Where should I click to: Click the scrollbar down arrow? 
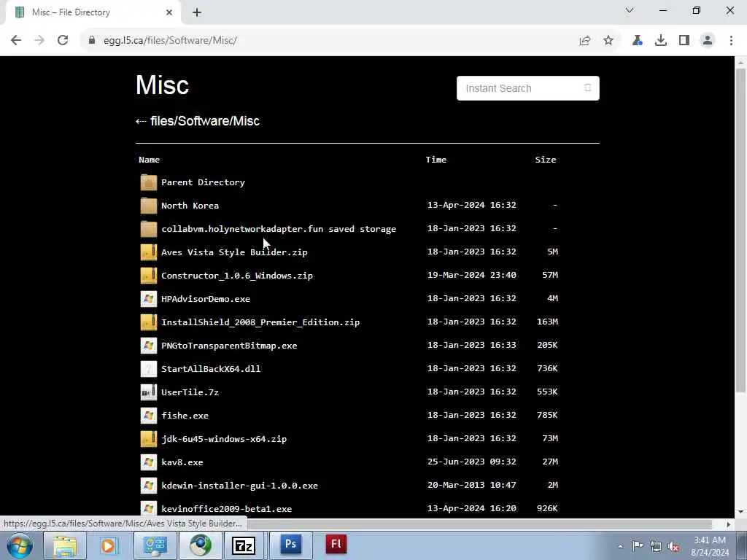(741, 513)
